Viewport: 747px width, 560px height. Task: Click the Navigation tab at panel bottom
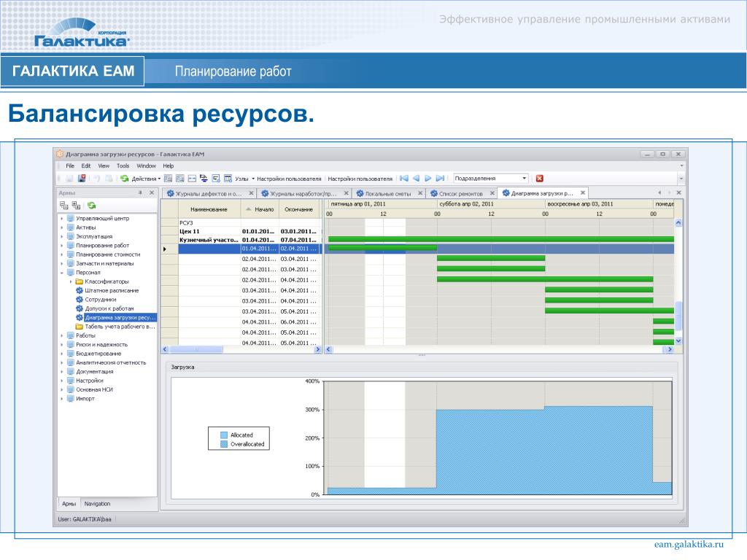[97, 504]
